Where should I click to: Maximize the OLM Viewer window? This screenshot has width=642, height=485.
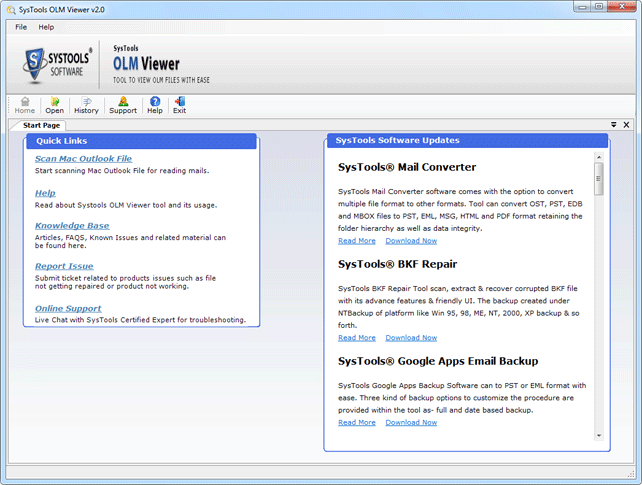(599, 7)
